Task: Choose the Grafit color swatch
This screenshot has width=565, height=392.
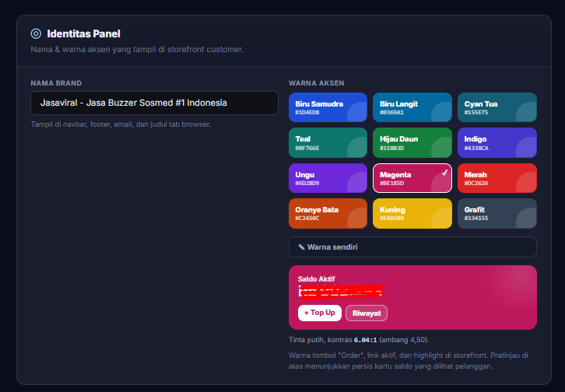Action: [497, 213]
